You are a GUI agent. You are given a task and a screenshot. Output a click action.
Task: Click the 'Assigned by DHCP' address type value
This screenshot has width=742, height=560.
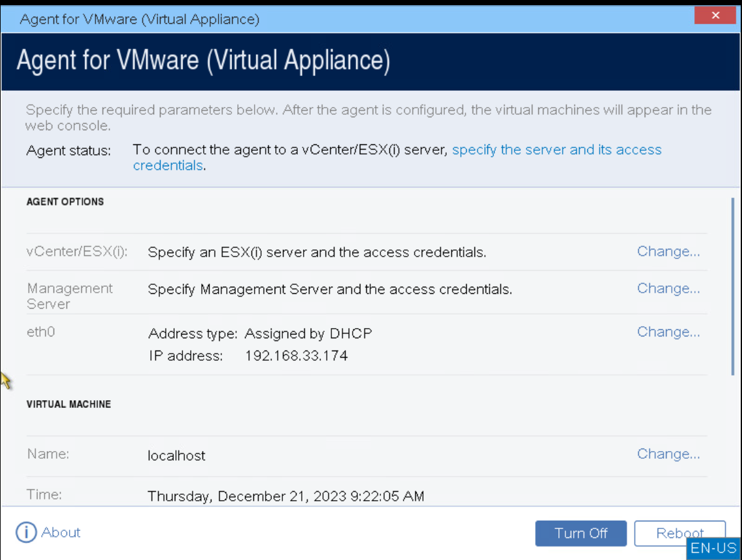coord(308,333)
